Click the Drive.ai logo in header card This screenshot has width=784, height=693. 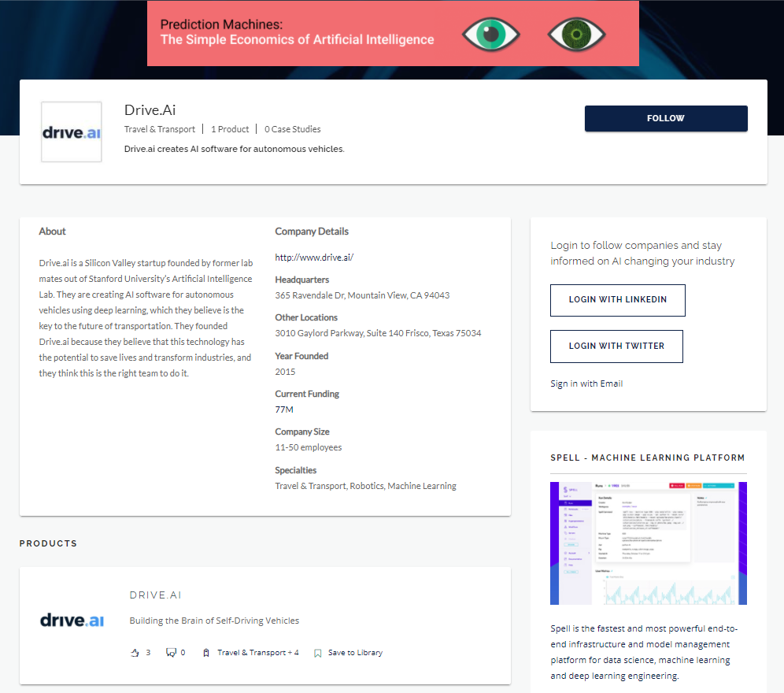(72, 132)
